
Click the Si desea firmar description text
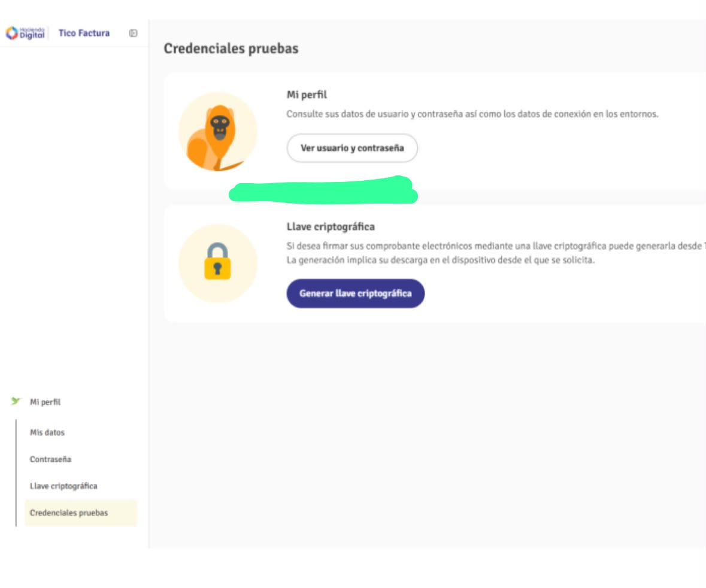[495, 246]
